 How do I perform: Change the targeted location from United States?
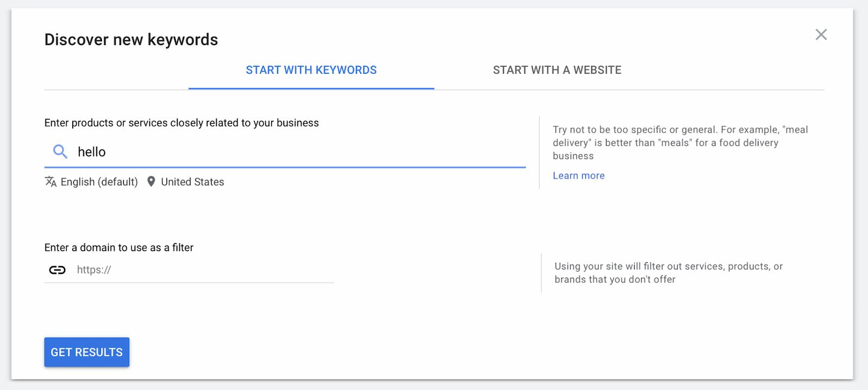(x=192, y=181)
